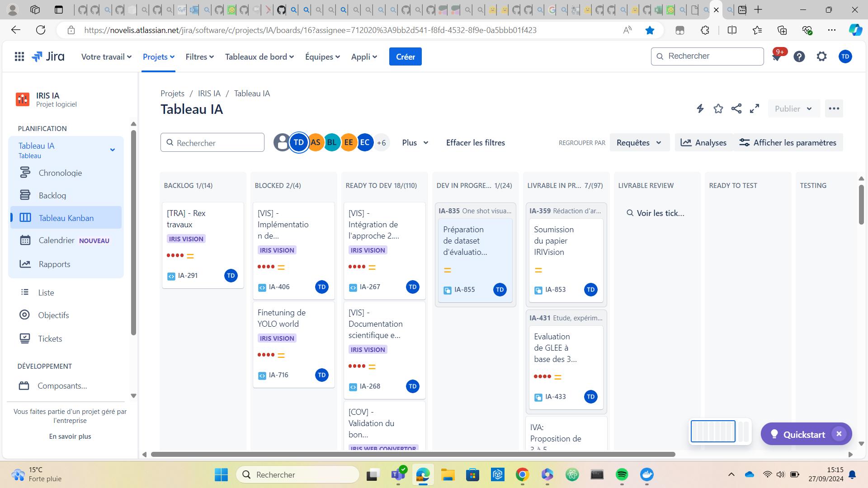Toggle AS assignee filter

316,142
